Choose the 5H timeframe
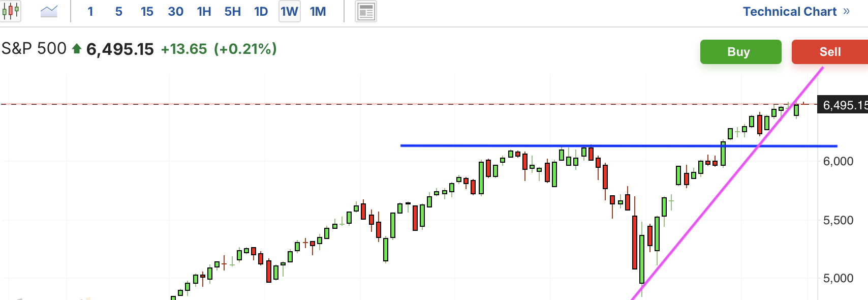Image resolution: width=868 pixels, height=300 pixels. click(232, 12)
